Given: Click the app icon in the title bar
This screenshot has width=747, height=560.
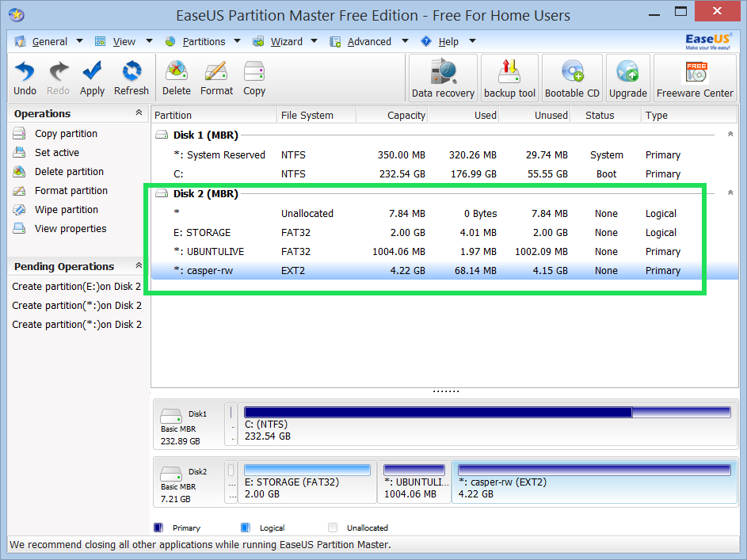Looking at the screenshot, I should pyautogui.click(x=17, y=15).
